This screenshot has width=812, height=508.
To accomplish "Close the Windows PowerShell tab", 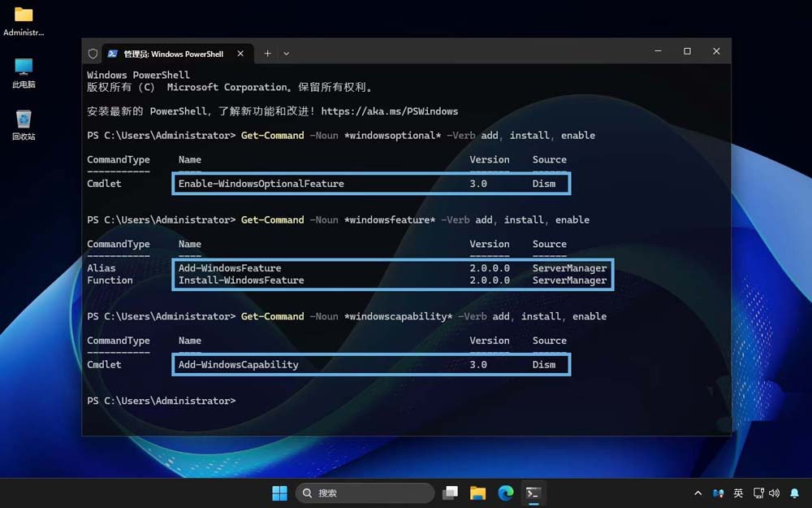I will click(240, 54).
